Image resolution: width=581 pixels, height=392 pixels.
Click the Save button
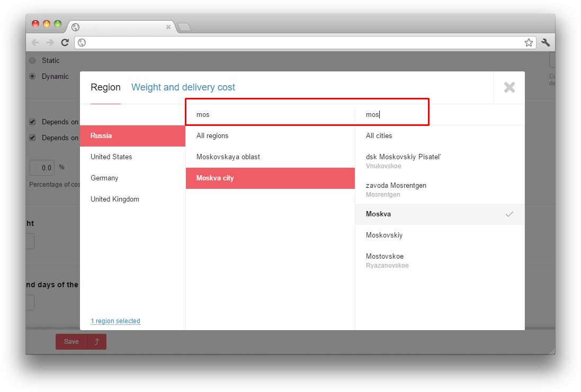click(x=71, y=342)
